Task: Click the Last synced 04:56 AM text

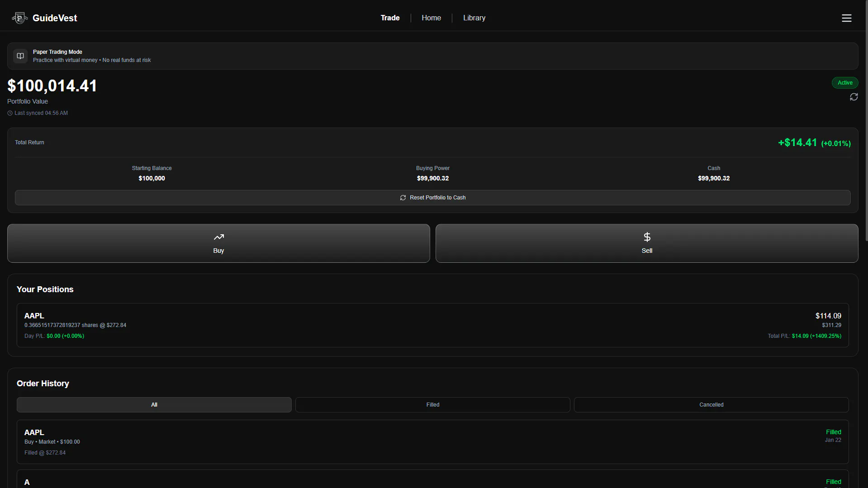Action: coord(41,113)
